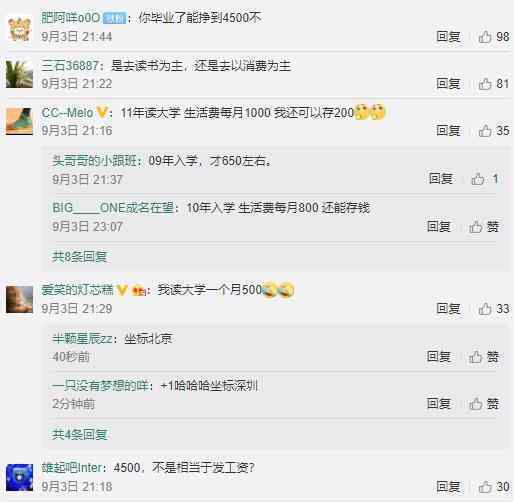Open CC--Melo's avatar thumbnail
This screenshot has width=514, height=502.
20,121
